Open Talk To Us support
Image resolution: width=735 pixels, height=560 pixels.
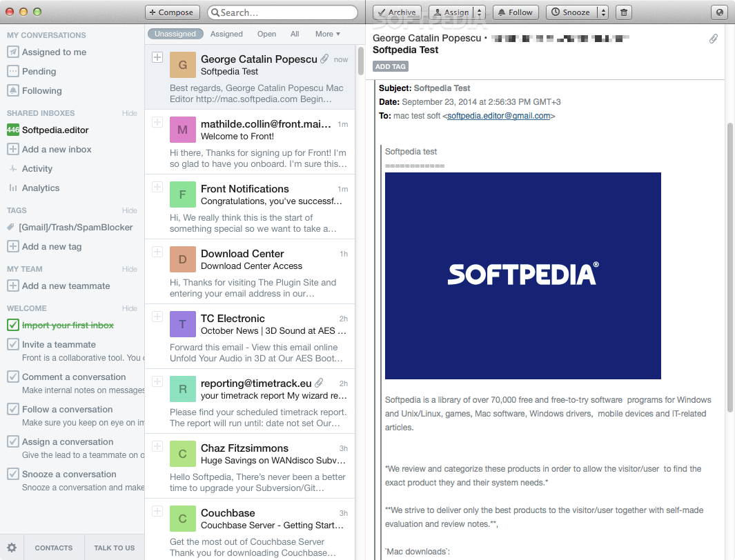[x=115, y=548]
